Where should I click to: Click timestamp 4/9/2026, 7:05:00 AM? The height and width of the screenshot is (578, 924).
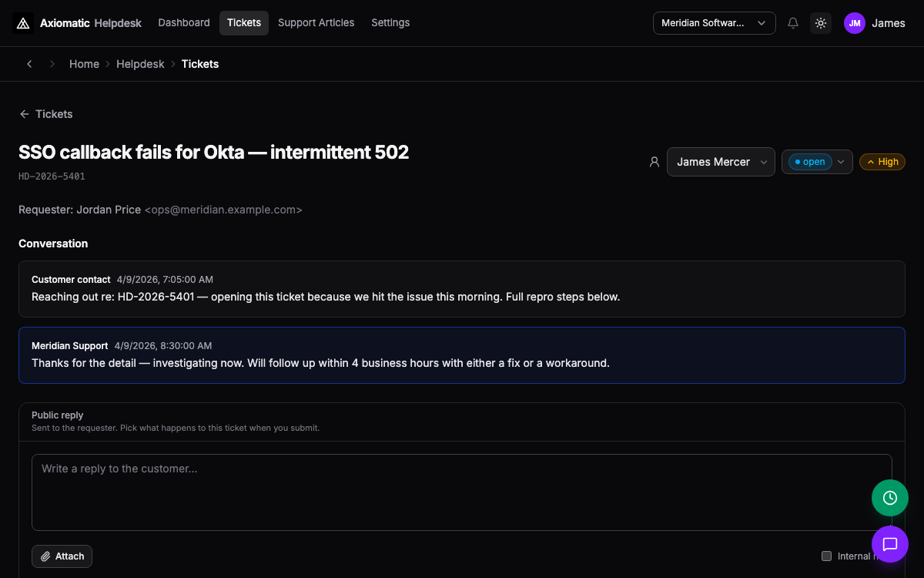coord(165,280)
